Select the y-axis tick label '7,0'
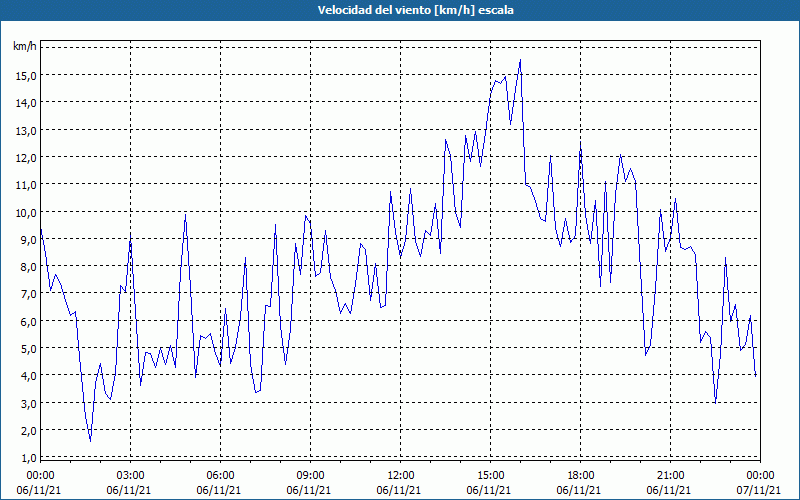The width and height of the screenshot is (800, 500). click(28, 293)
